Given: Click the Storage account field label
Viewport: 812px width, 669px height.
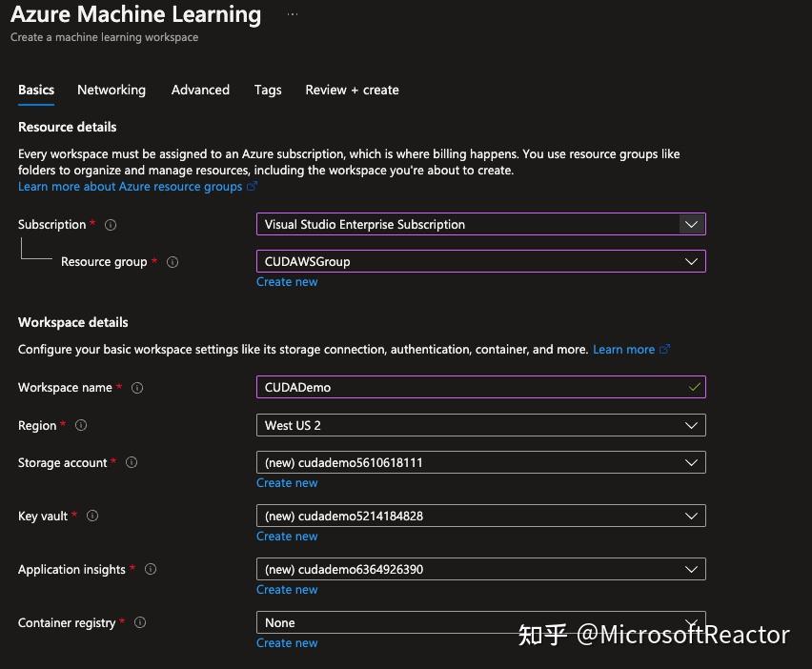Looking at the screenshot, I should point(63,462).
